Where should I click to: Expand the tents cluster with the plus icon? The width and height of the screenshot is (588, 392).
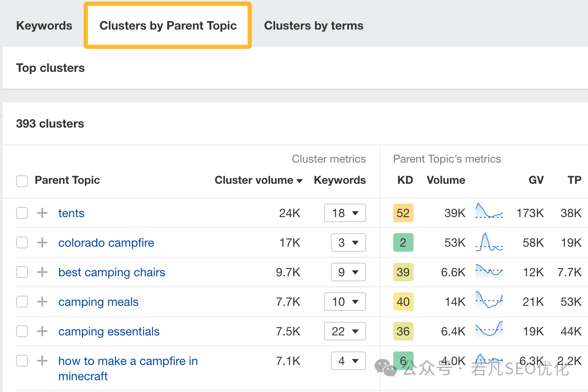point(42,213)
